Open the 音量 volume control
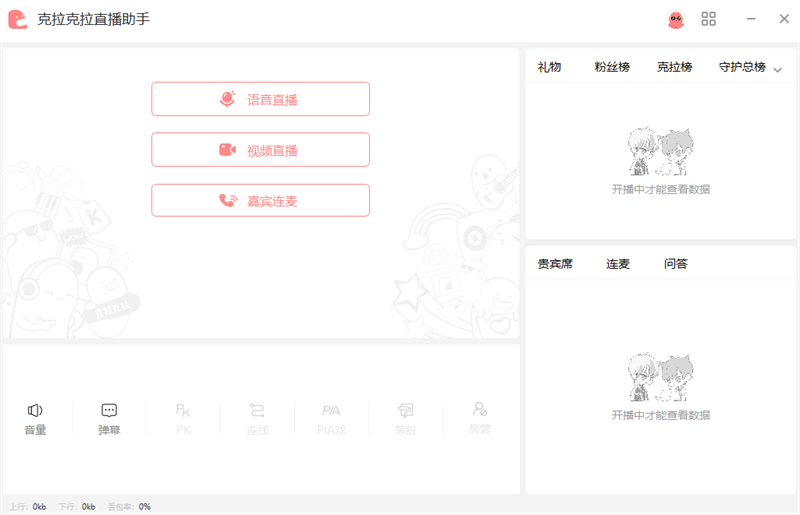The height and width of the screenshot is (515, 800). (x=35, y=418)
